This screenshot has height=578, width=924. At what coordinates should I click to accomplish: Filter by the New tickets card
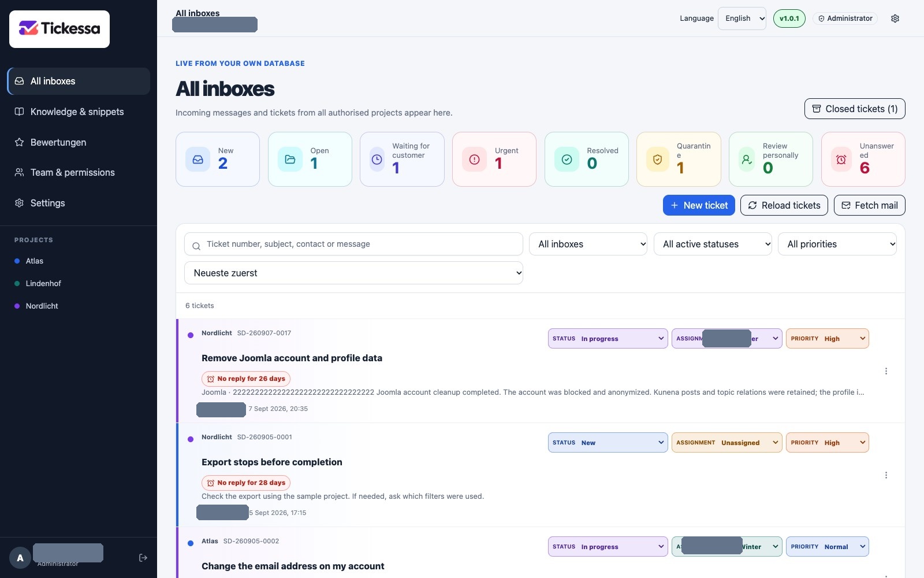click(x=218, y=160)
